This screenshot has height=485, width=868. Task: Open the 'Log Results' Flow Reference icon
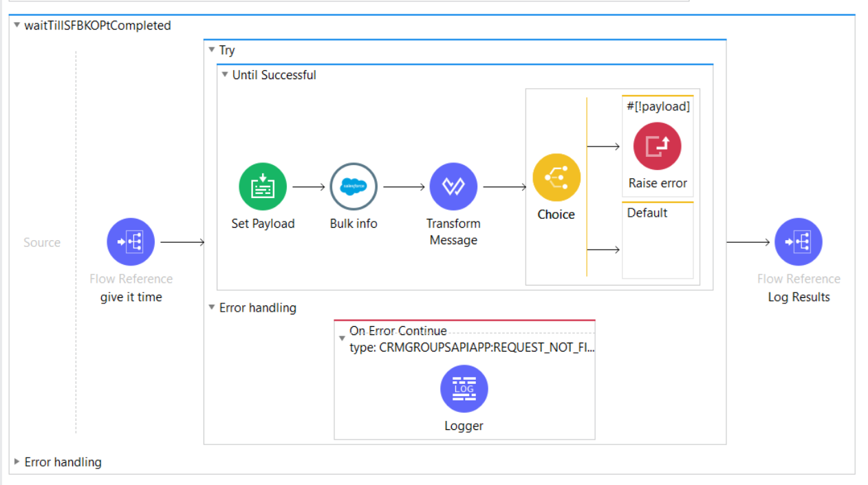(799, 242)
